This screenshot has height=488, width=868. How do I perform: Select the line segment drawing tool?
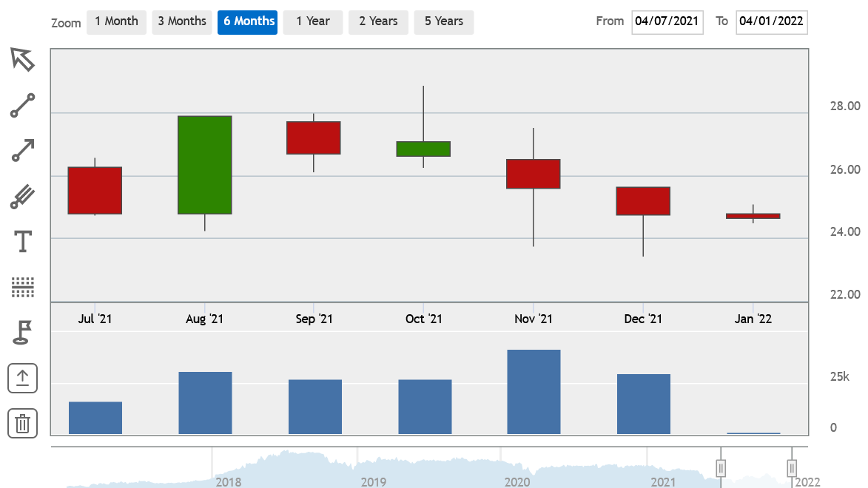click(22, 104)
